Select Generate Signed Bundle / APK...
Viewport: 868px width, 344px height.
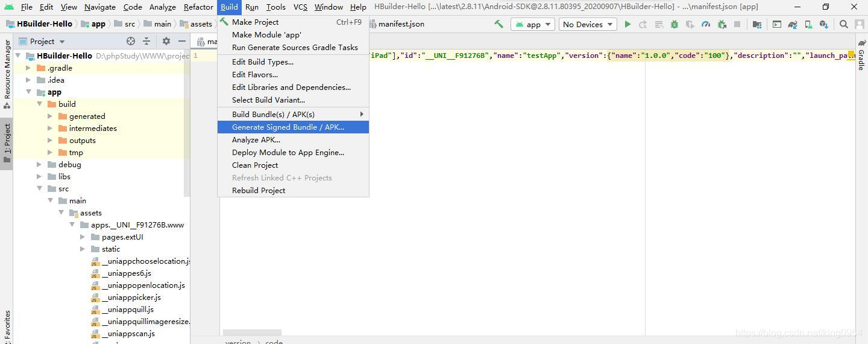click(x=293, y=127)
